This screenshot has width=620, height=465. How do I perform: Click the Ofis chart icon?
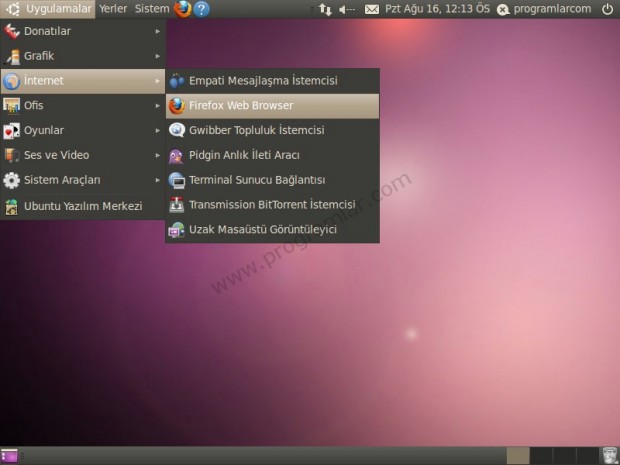11,106
